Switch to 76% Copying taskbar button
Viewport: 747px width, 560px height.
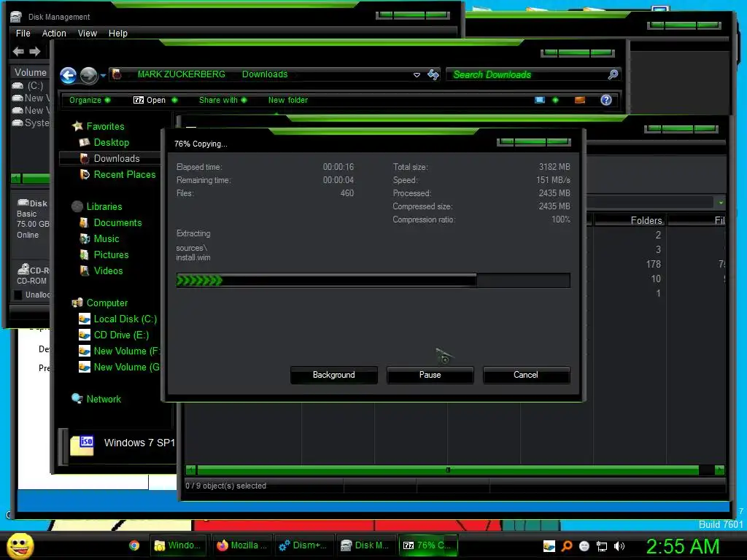tap(427, 545)
